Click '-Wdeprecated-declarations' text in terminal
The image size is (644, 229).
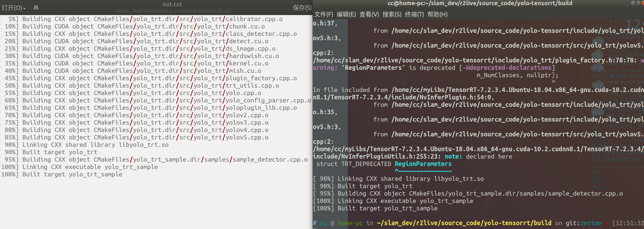click(507, 68)
